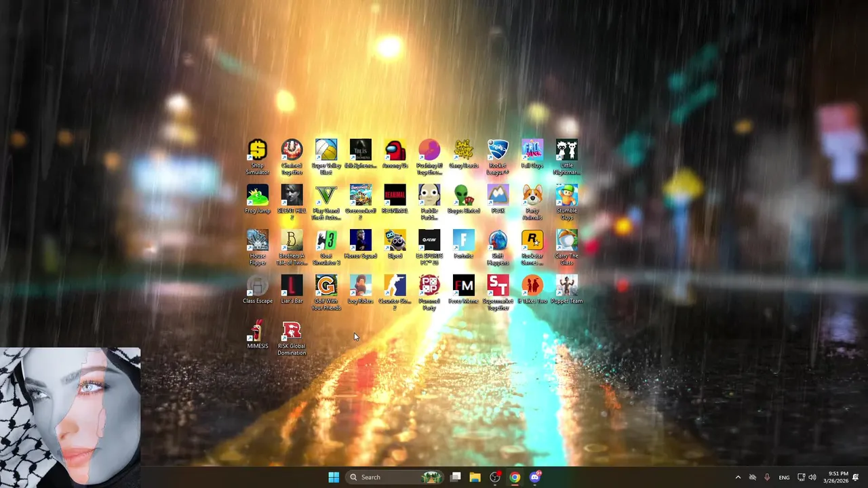Open the Stumble Guys shortcut
Image resolution: width=868 pixels, height=488 pixels.
tap(567, 202)
